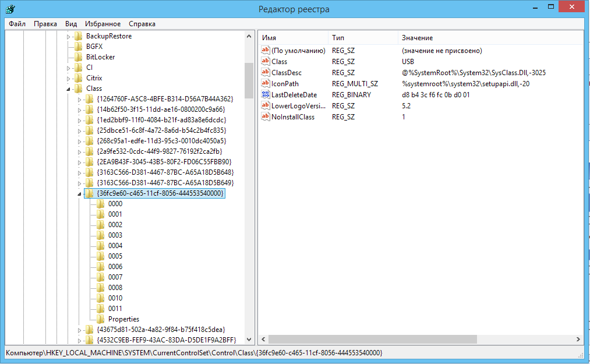Collapse the Class key in tree

(69, 89)
